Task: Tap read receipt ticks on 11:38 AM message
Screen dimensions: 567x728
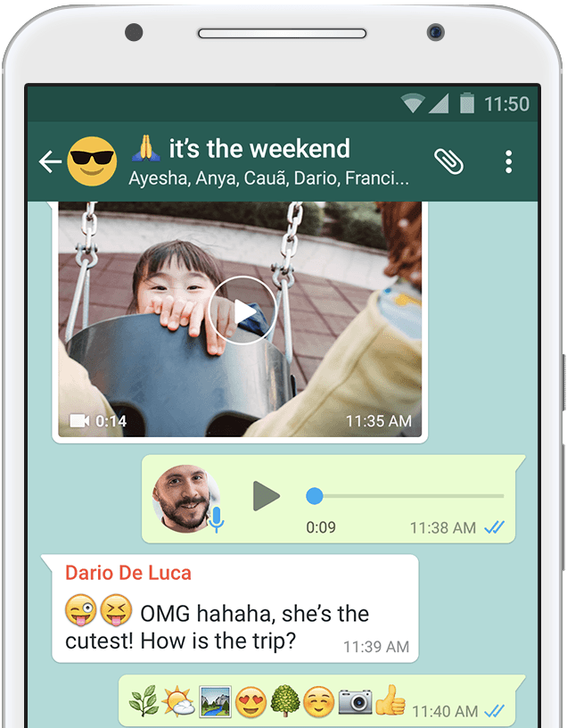Action: [494, 527]
